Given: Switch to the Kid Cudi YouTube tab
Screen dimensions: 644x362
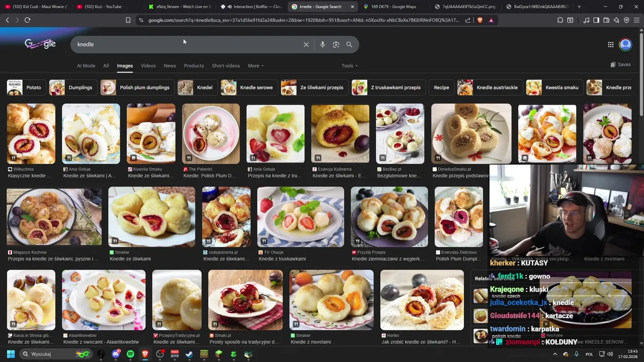Looking at the screenshot, I should [35, 7].
